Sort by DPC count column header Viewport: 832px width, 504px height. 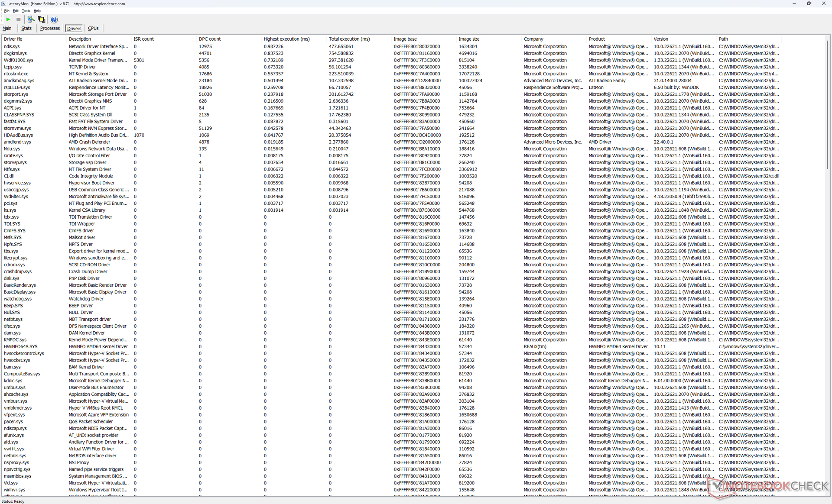point(210,39)
